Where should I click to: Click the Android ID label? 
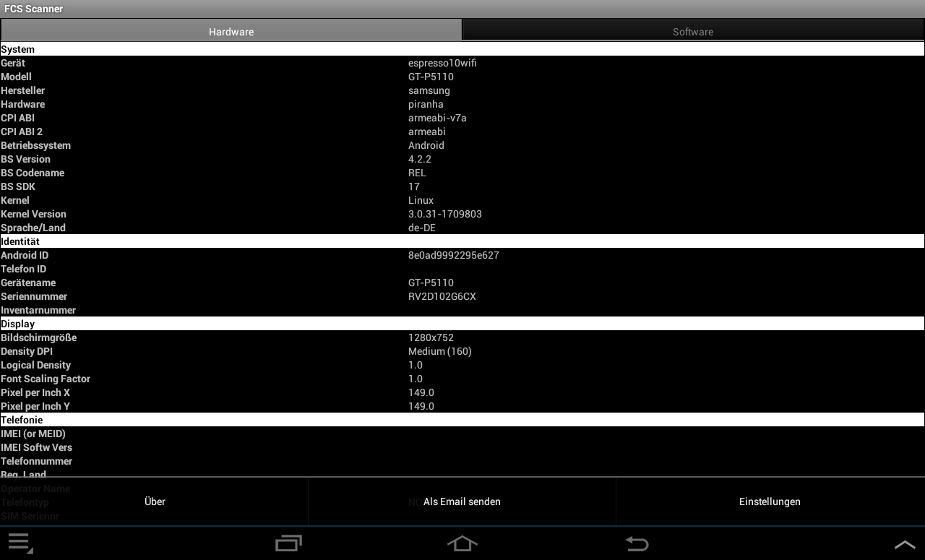coord(25,255)
